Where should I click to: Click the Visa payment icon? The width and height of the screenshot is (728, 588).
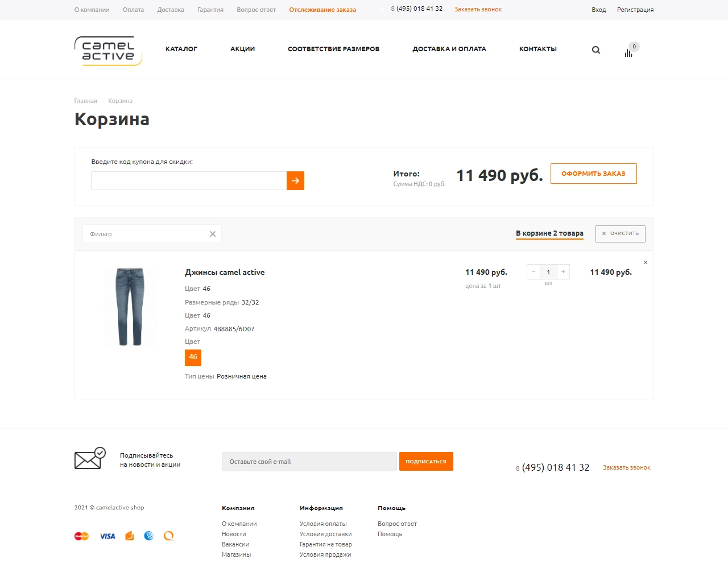(x=107, y=536)
